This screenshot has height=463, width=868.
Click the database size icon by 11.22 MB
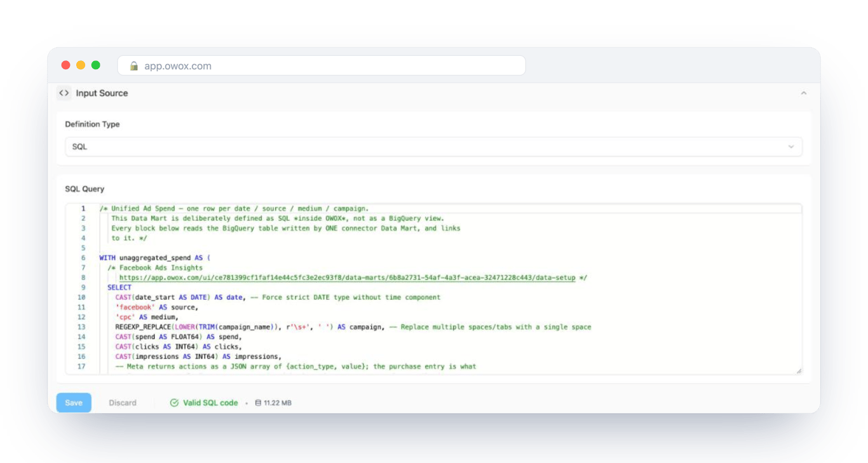pyautogui.click(x=258, y=403)
